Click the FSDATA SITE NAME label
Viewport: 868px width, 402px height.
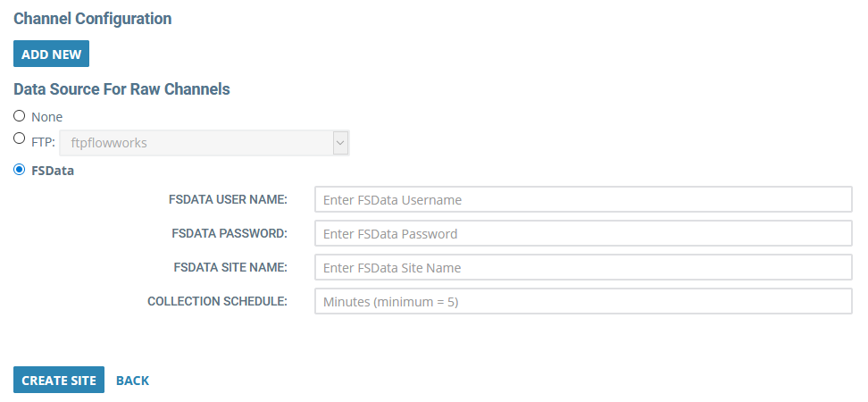point(230,267)
